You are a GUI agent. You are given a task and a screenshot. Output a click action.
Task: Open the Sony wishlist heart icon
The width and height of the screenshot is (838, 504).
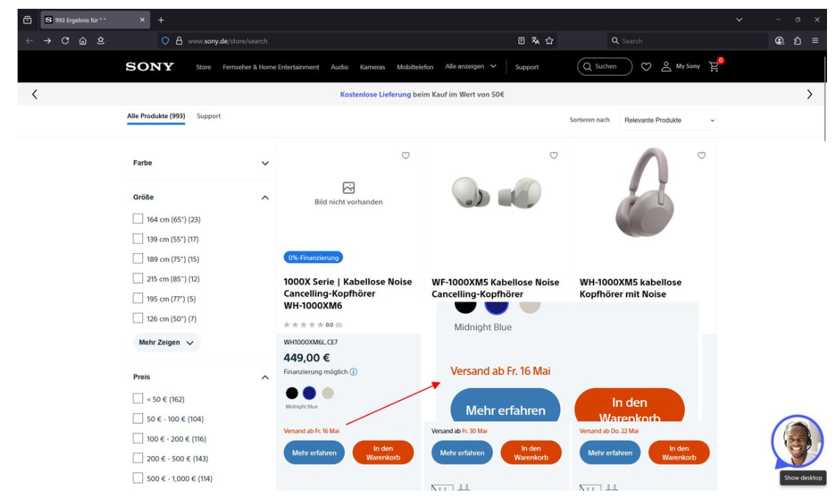tap(646, 67)
